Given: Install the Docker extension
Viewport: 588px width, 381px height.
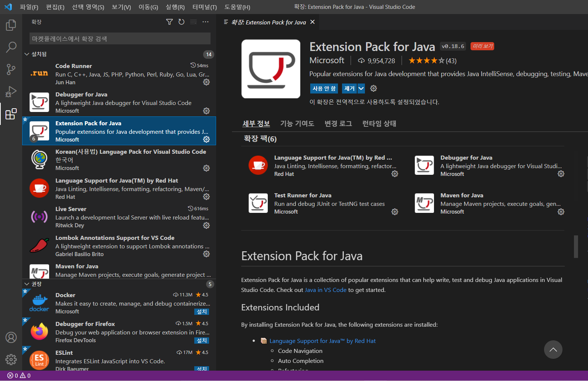Looking at the screenshot, I should (x=202, y=312).
